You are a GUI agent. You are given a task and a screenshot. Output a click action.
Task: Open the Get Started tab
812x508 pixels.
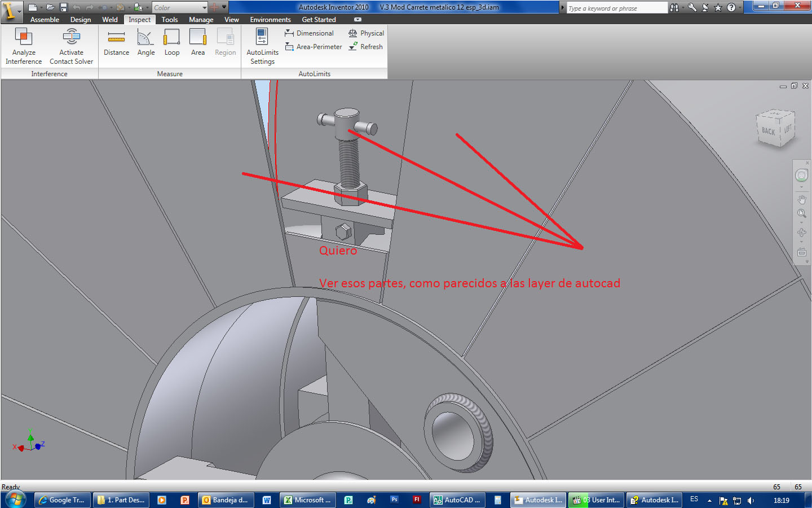click(x=319, y=20)
